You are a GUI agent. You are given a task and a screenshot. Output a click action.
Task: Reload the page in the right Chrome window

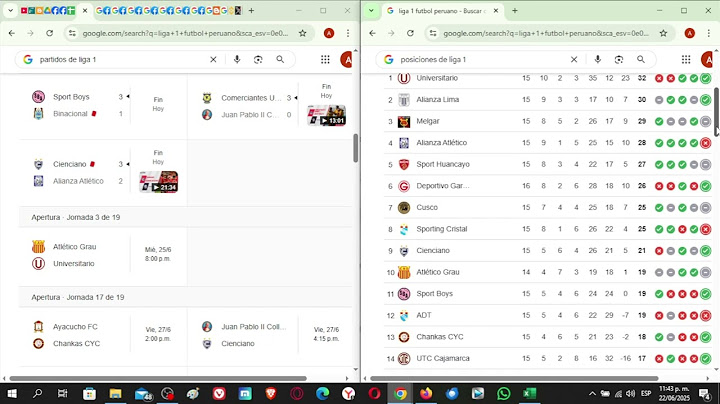(410, 33)
